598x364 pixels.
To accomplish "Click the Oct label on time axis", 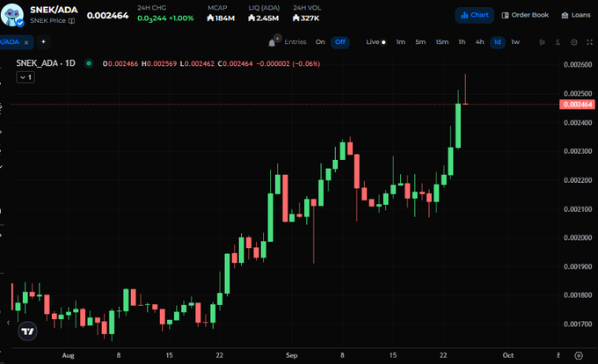I will point(508,355).
